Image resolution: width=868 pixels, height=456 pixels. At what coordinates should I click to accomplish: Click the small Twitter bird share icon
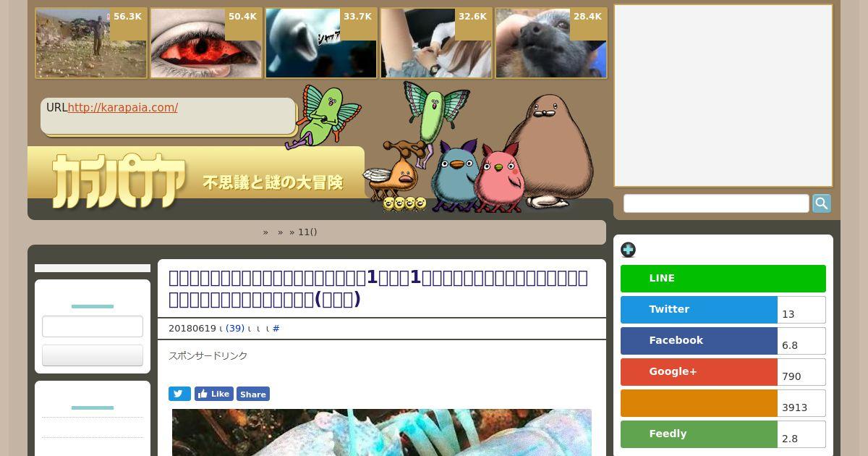[179, 394]
